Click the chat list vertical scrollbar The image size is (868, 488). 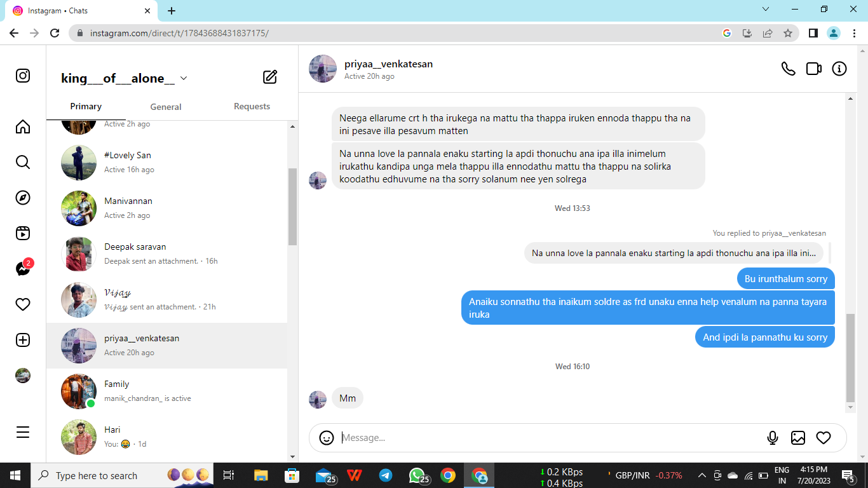292,207
